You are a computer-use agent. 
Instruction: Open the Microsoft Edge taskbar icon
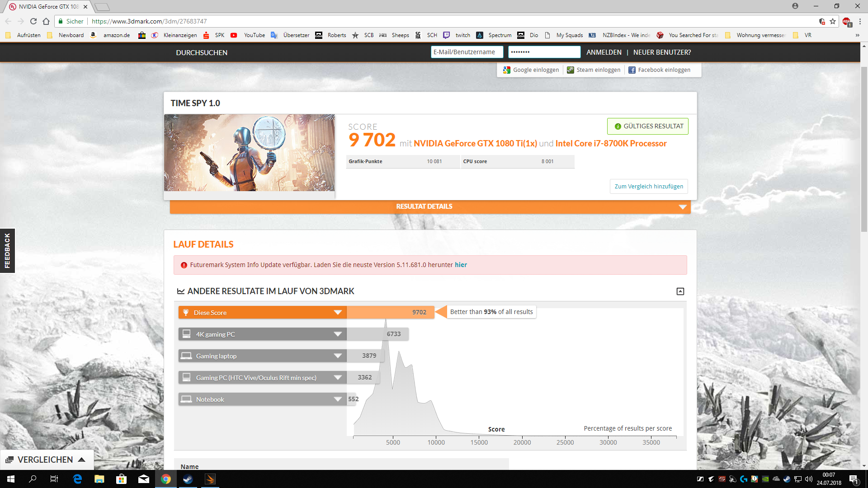click(77, 479)
